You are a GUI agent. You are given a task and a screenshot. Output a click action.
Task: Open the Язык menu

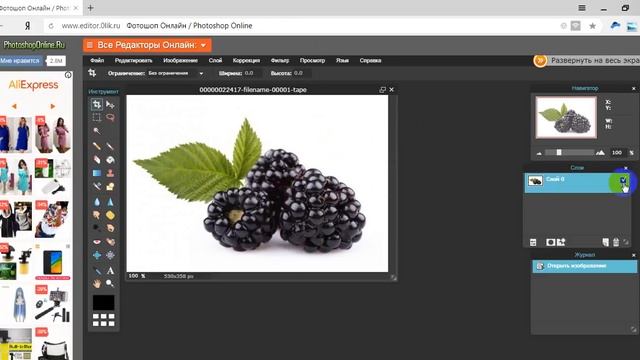[x=342, y=60]
